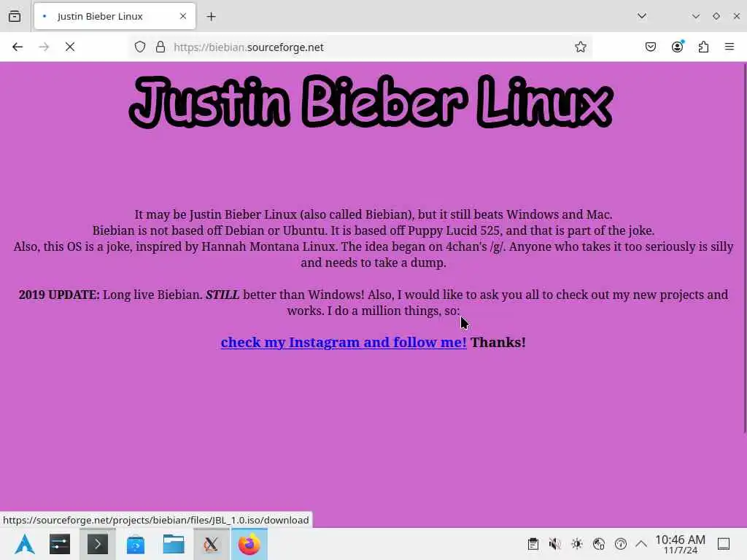View site security padlock information

(160, 47)
